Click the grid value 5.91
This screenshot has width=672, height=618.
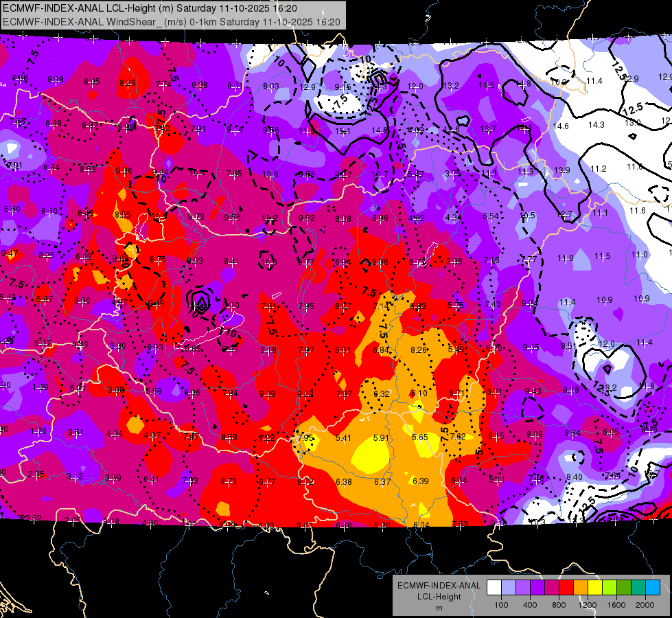coord(382,438)
